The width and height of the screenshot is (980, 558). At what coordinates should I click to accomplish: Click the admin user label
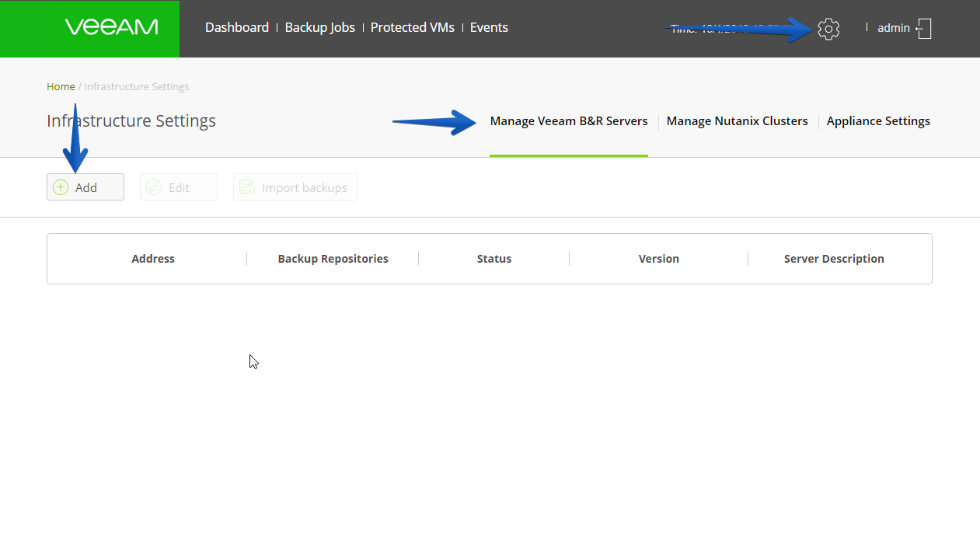894,28
